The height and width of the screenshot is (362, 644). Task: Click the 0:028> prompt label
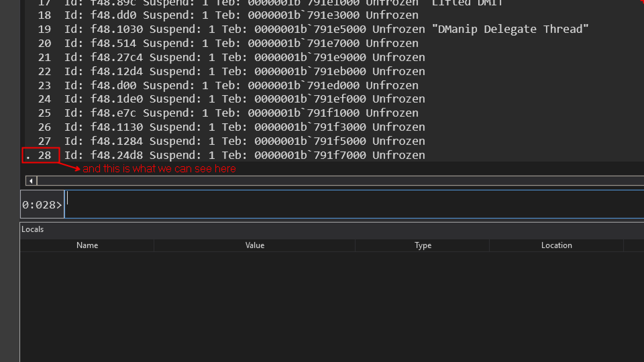[x=42, y=205]
